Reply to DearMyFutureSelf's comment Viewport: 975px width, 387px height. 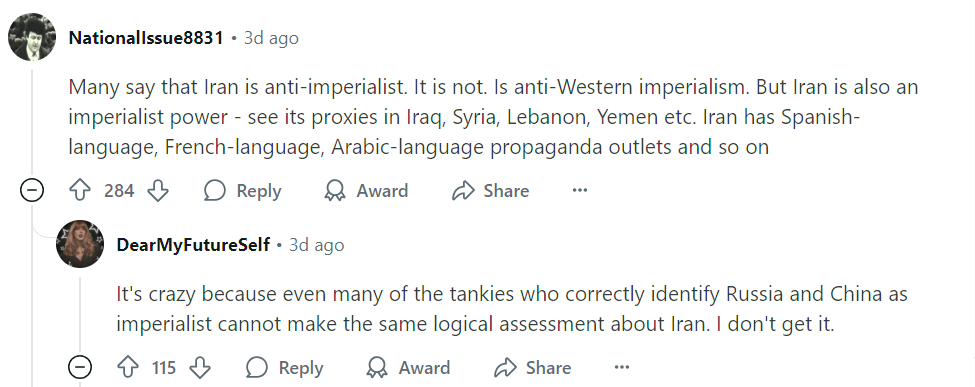click(x=285, y=368)
